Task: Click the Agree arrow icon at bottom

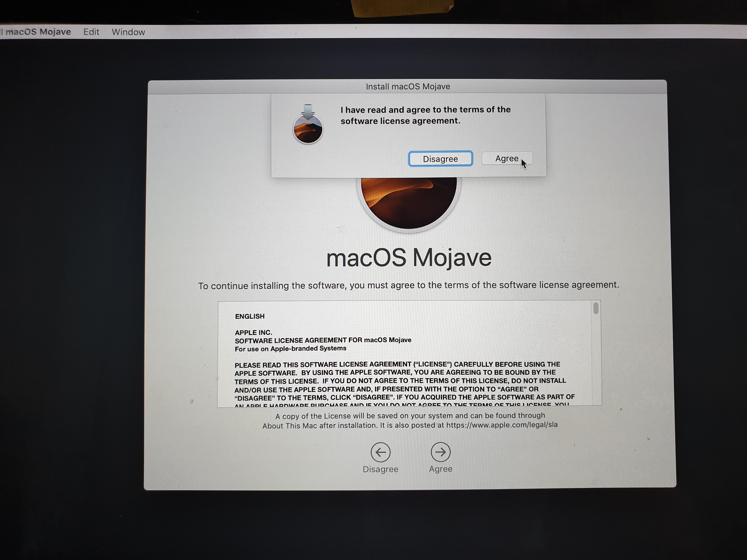Action: pyautogui.click(x=440, y=452)
